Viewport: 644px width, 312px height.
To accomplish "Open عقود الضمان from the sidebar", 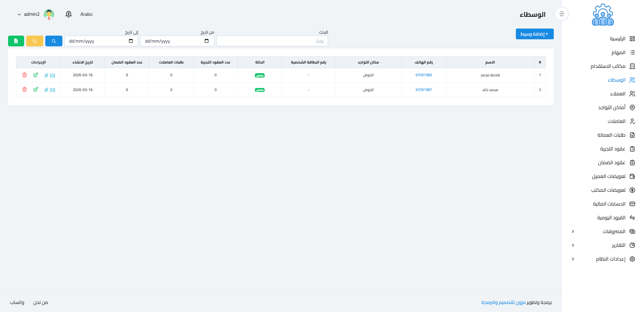I will coord(611,163).
